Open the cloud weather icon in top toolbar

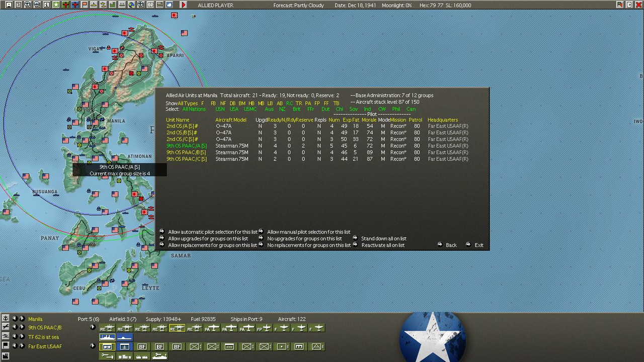170,5
